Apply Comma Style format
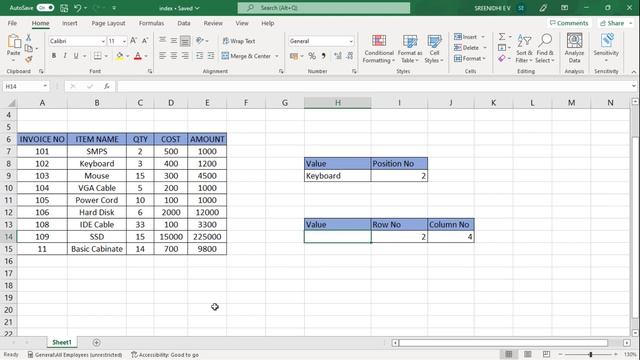This screenshot has width=640, height=360. 324,56
